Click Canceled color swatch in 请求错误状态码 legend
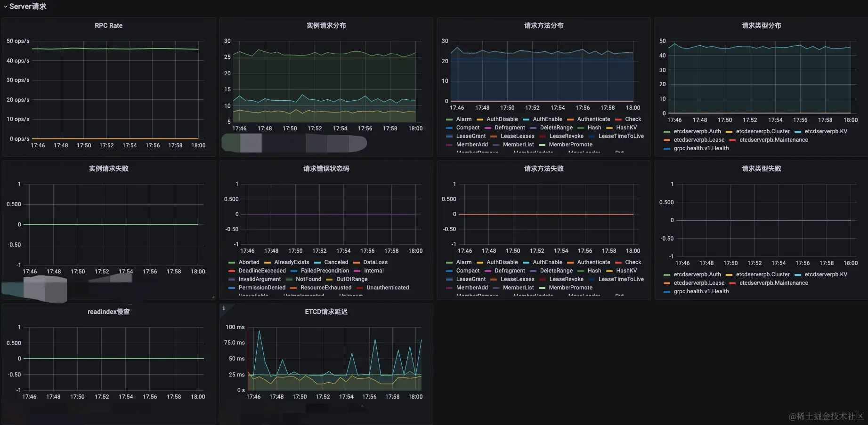Viewport: 868px width, 425px height. (317, 263)
